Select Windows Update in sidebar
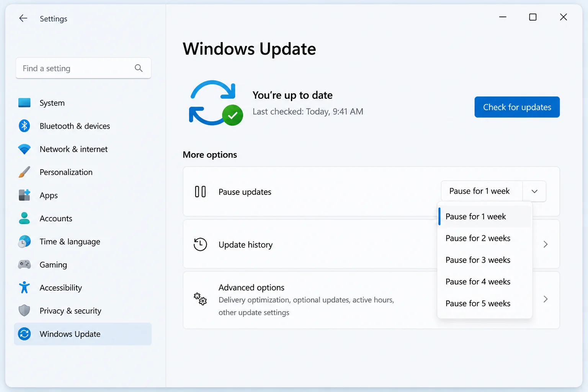 click(83, 334)
